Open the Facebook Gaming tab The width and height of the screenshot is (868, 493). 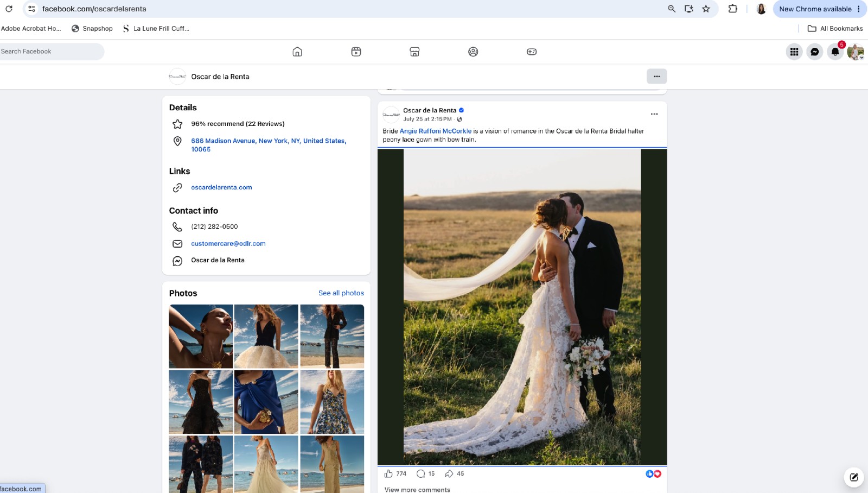click(x=532, y=52)
